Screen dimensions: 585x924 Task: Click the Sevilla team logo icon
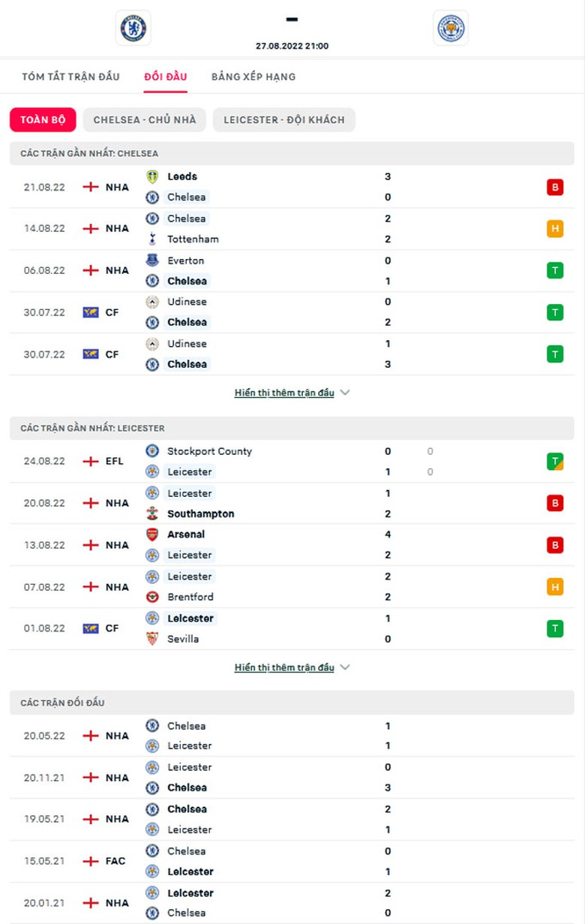(152, 639)
